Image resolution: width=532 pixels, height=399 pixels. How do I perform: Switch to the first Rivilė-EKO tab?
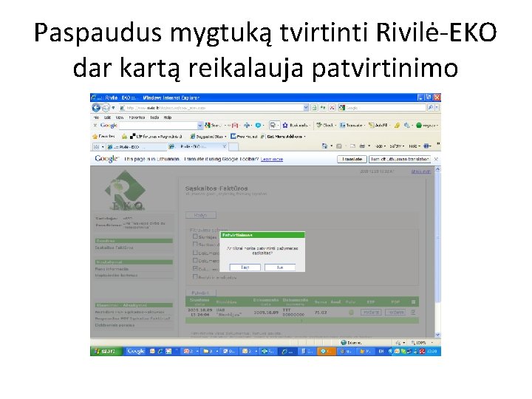[136, 147]
